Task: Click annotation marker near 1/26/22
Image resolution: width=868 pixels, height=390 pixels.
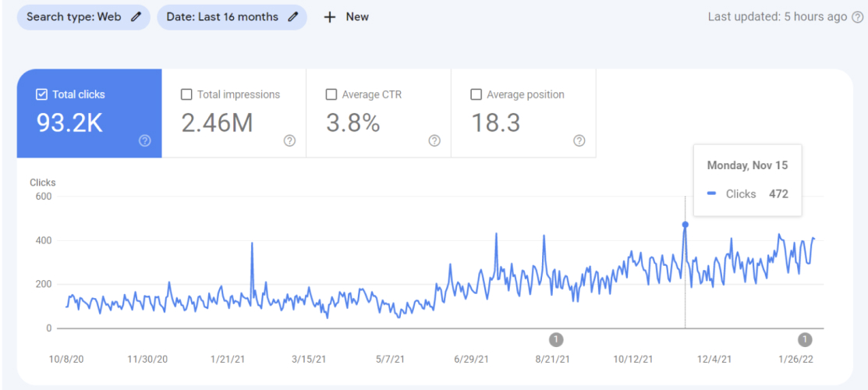Action: pyautogui.click(x=806, y=339)
